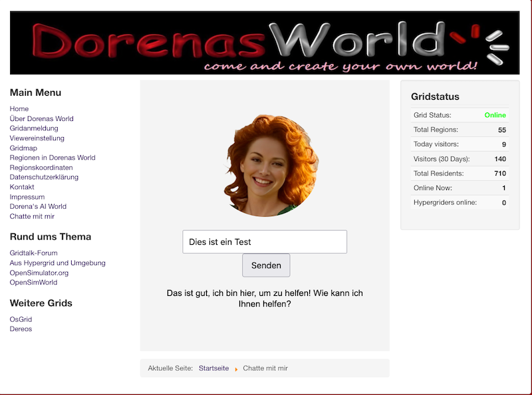Image resolution: width=532 pixels, height=395 pixels.
Task: Open the Gridtalk-Forum link
Action: (33, 253)
